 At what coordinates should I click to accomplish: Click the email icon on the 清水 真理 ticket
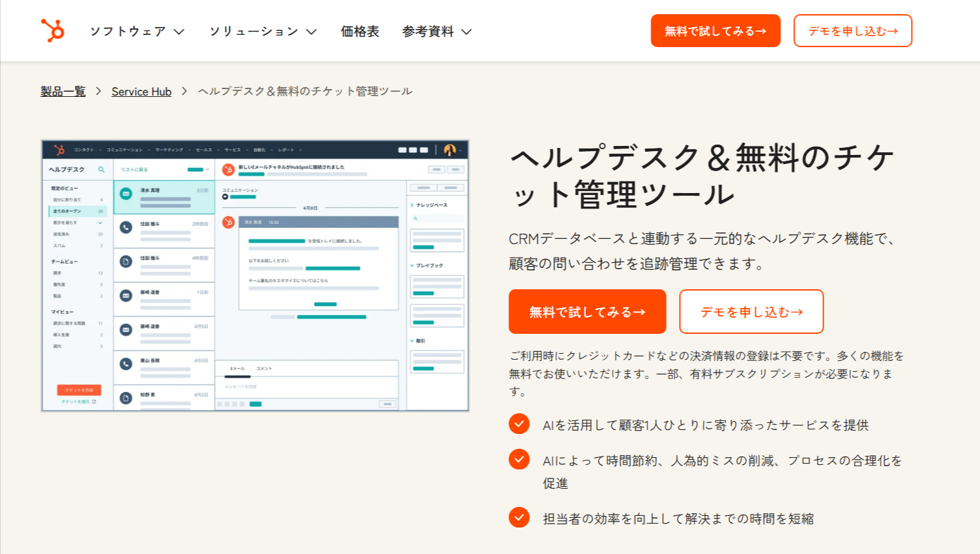126,193
